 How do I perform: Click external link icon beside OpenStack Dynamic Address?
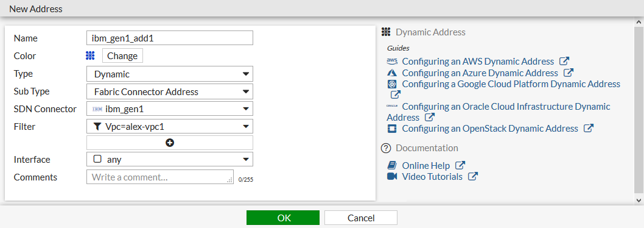coord(589,129)
